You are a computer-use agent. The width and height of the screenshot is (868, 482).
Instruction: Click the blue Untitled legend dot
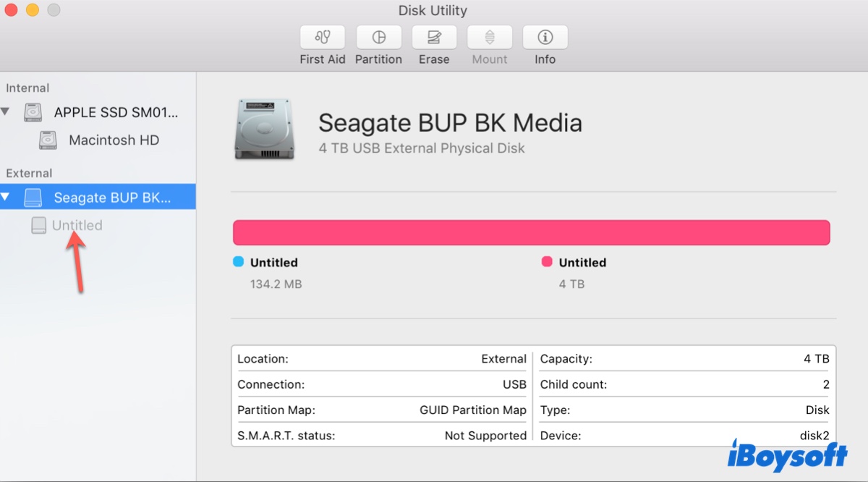coord(238,262)
